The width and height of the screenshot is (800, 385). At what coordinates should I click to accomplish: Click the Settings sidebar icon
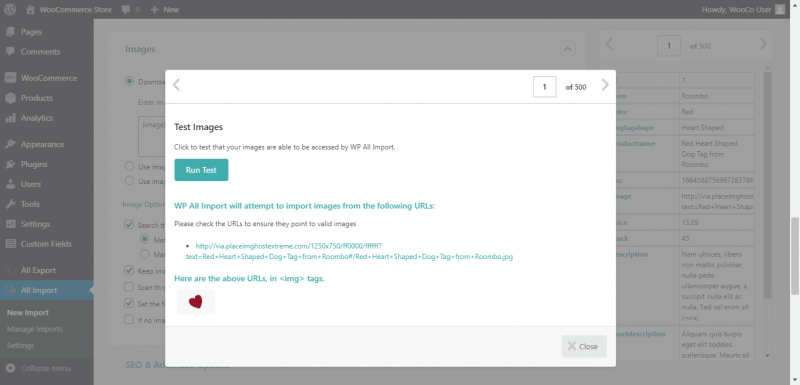(10, 224)
